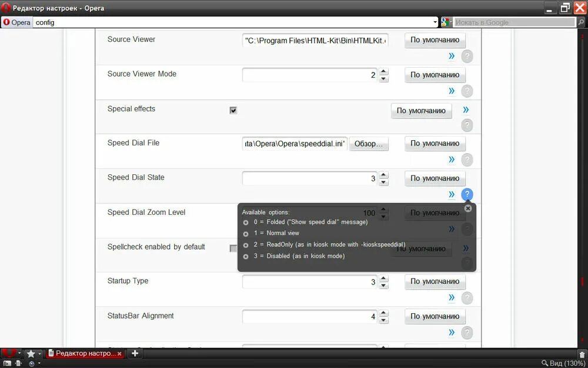Increase StatusBar Alignment value with up arrow
The image size is (588, 368).
(x=383, y=313)
